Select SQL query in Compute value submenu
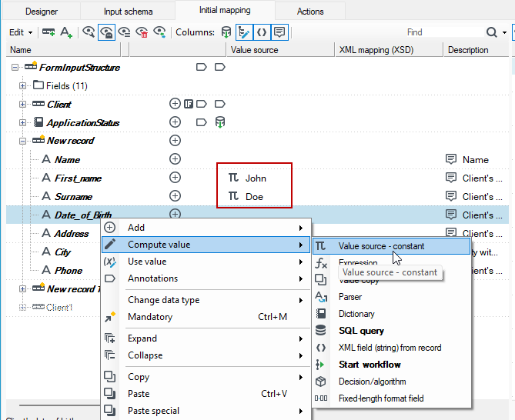Screen dimensions: 515x420 tap(361, 331)
